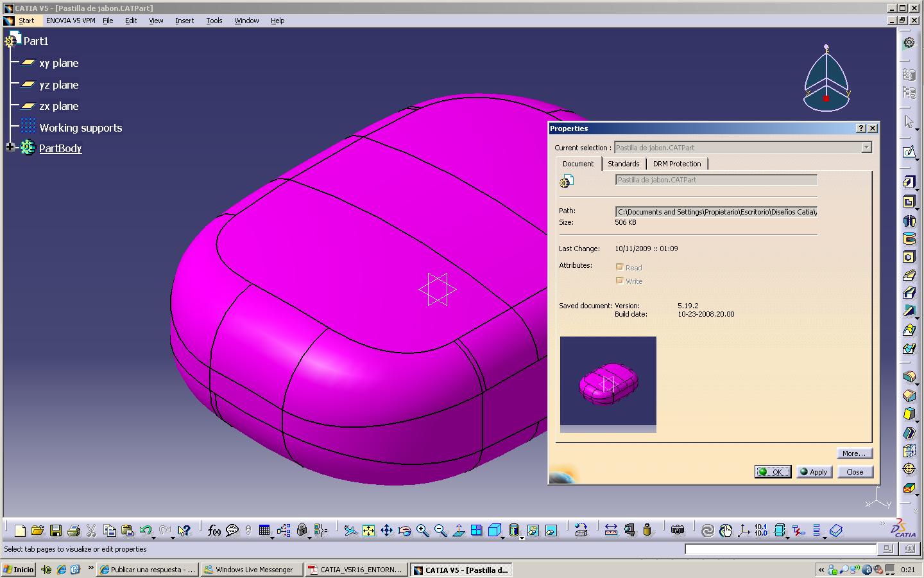
Task: Click the Copy icon in bottom toolbar
Action: pos(109,530)
